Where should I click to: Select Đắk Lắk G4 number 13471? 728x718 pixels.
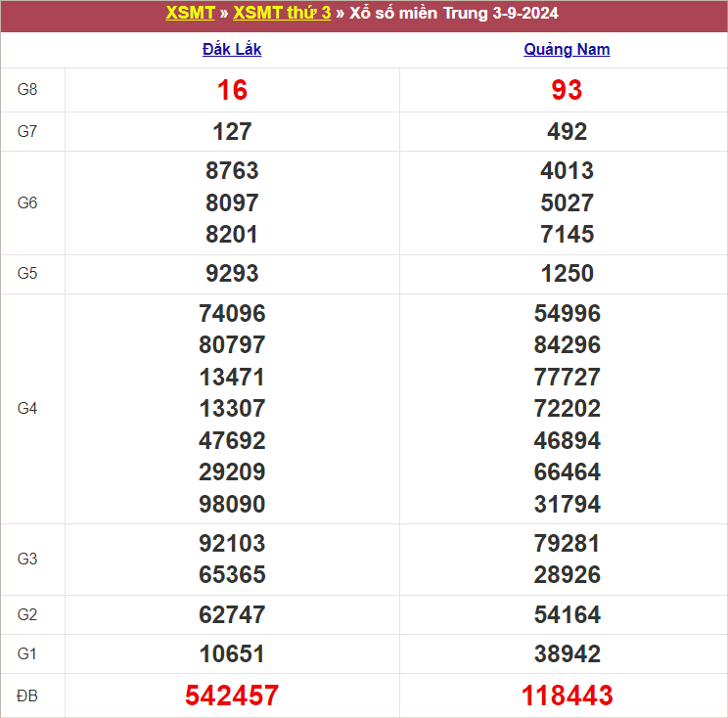pyautogui.click(x=232, y=377)
